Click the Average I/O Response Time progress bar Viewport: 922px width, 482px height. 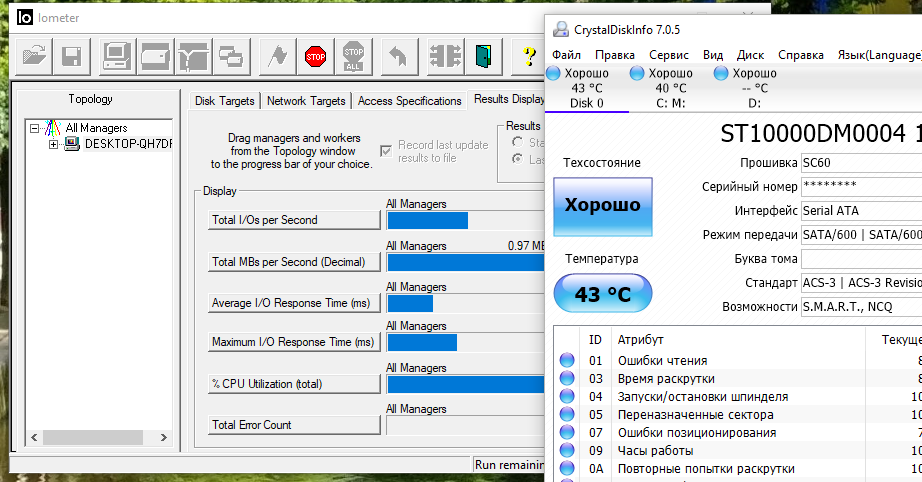coord(466,303)
